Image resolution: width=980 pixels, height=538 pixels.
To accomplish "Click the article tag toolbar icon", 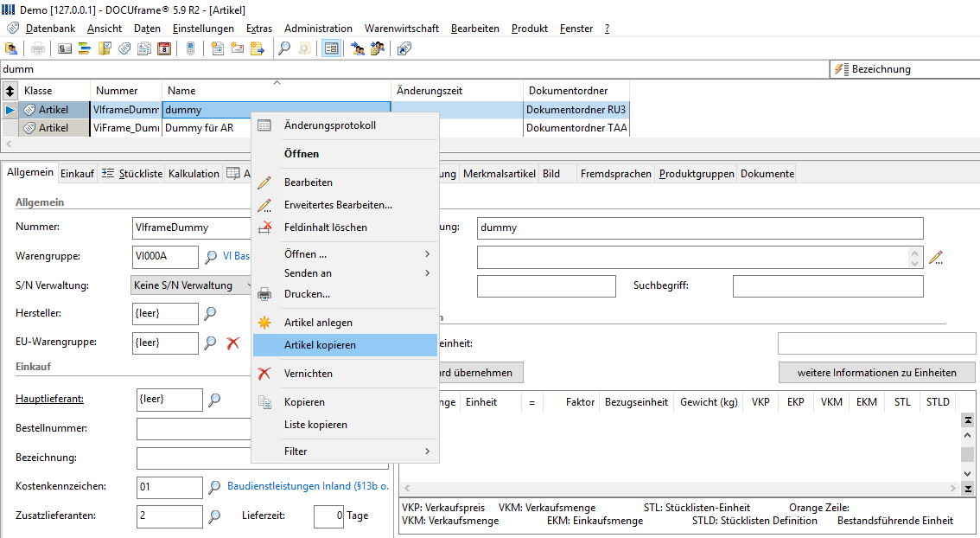I will point(124,48).
